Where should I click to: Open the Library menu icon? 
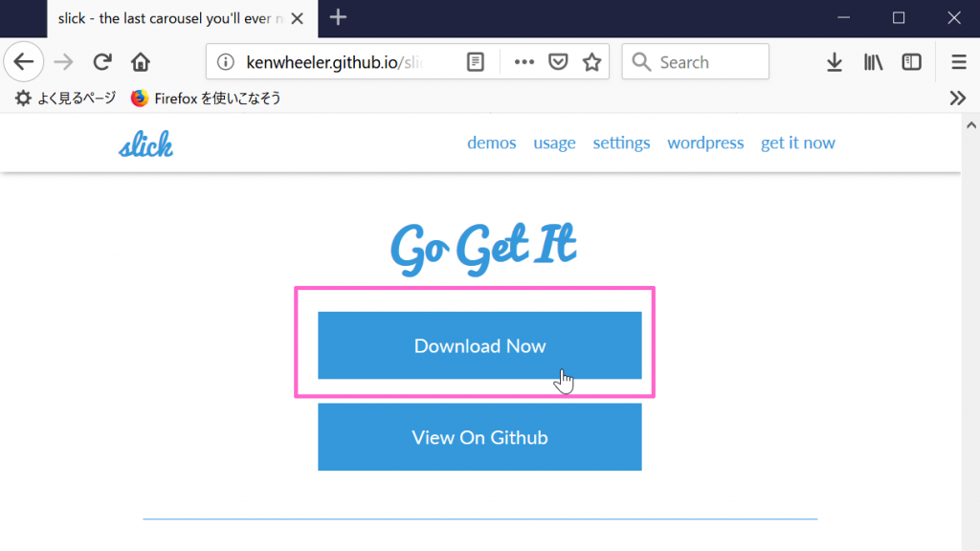coord(873,62)
